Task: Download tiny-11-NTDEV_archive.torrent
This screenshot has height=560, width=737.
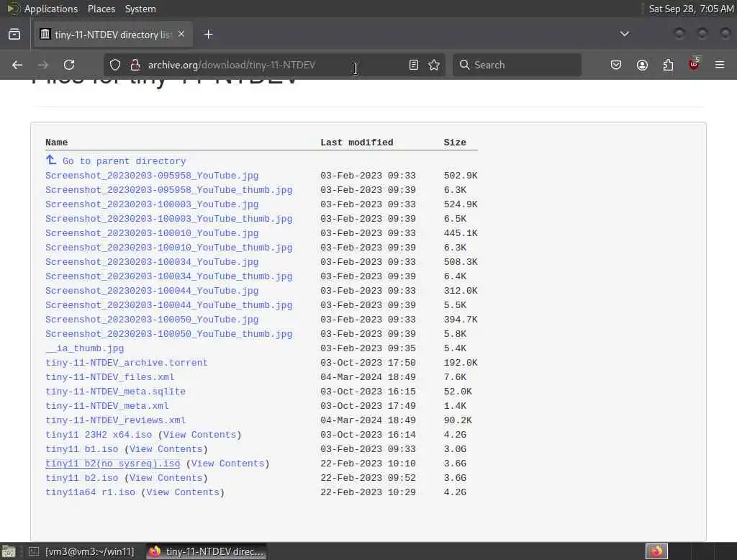Action: 127,363
